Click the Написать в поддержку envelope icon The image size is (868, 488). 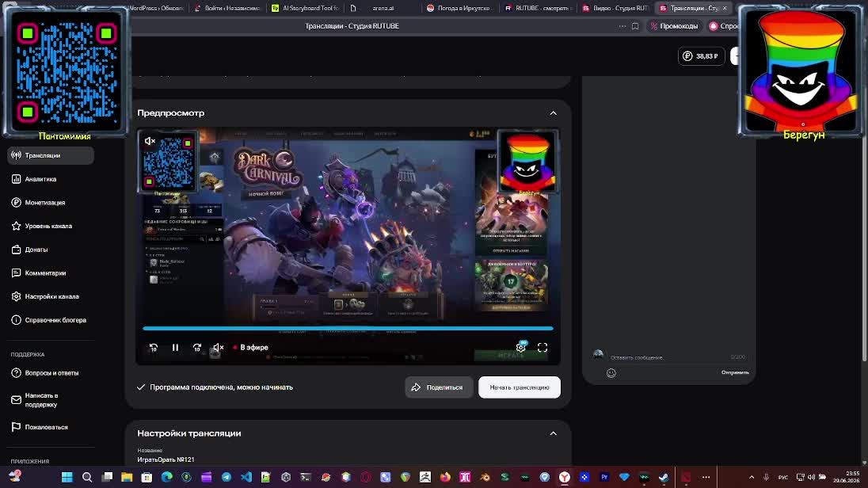(x=16, y=400)
